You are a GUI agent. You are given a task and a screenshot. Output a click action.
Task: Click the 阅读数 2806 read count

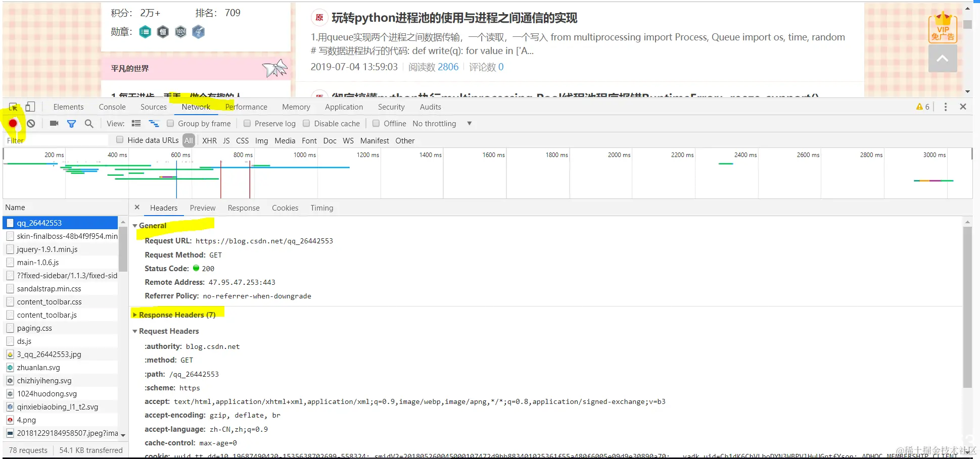(x=433, y=67)
